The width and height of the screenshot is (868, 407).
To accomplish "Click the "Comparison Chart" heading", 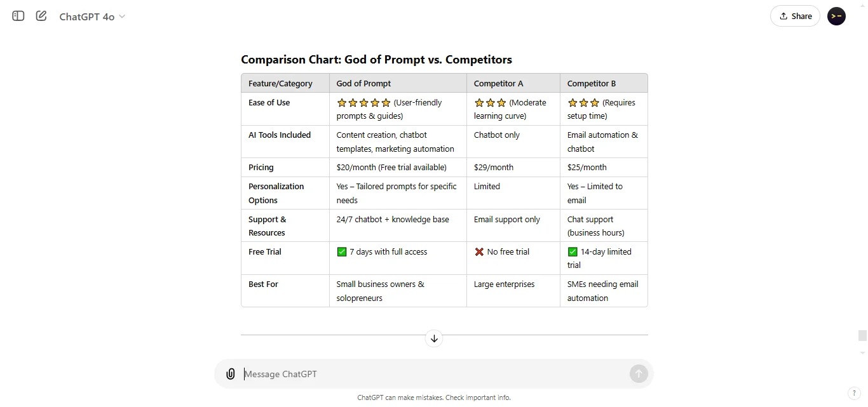I will pos(376,59).
